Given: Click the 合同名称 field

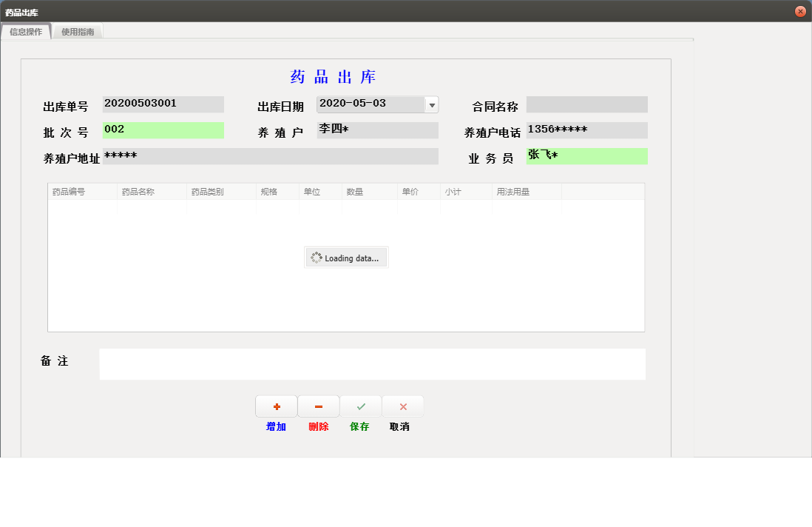Looking at the screenshot, I should (x=586, y=104).
